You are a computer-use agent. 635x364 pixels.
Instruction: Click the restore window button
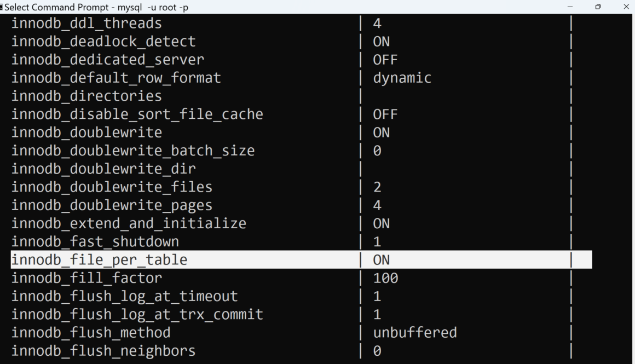[598, 7]
